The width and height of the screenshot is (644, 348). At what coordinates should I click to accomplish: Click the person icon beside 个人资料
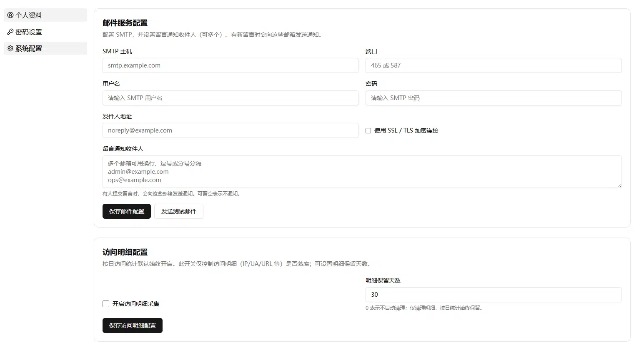click(x=10, y=15)
